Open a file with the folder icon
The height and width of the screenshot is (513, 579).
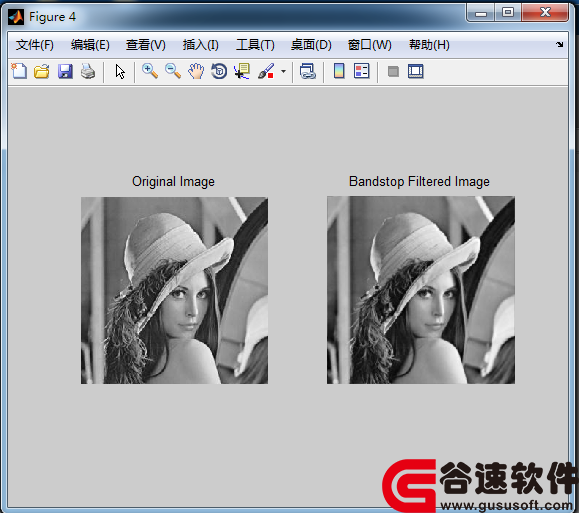pos(42,71)
